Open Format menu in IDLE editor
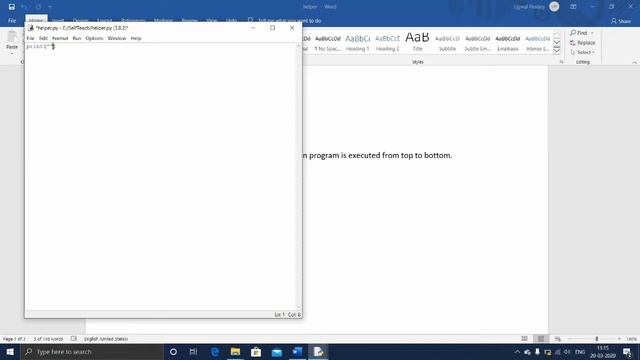 [60, 38]
